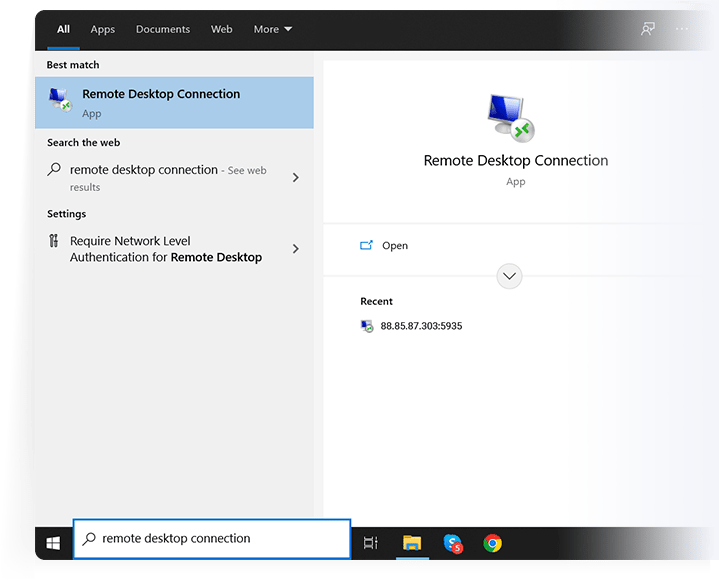
Task: Open web results for remote desktop connection
Action: point(174,177)
